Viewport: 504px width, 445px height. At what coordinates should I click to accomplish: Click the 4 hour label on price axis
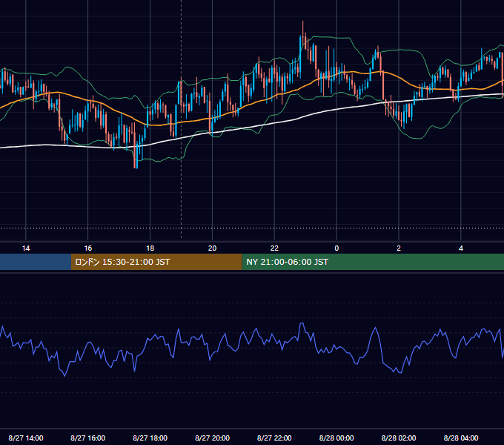pyautogui.click(x=461, y=248)
